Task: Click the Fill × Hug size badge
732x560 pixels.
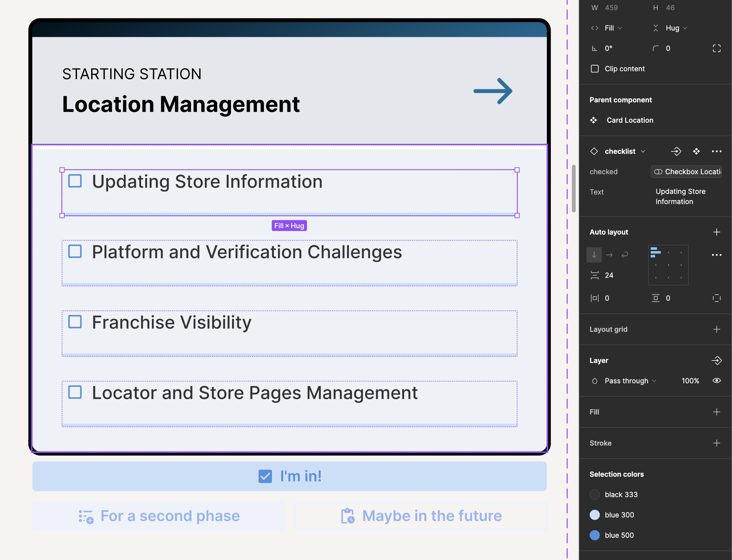Action: coord(289,226)
